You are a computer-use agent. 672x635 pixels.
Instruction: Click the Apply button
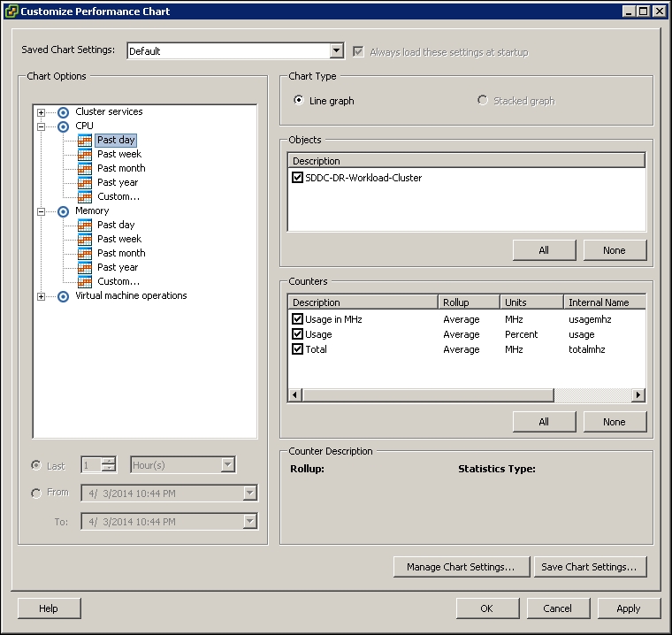pos(629,608)
